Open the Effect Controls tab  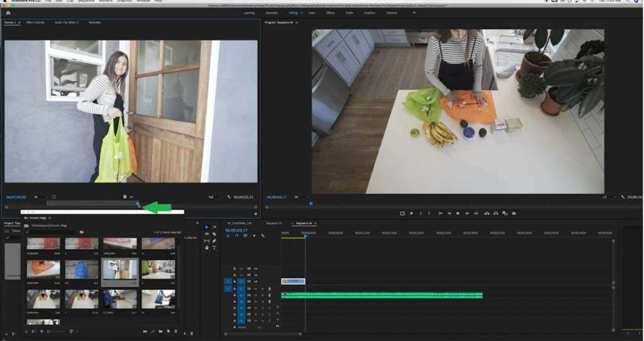35,22
